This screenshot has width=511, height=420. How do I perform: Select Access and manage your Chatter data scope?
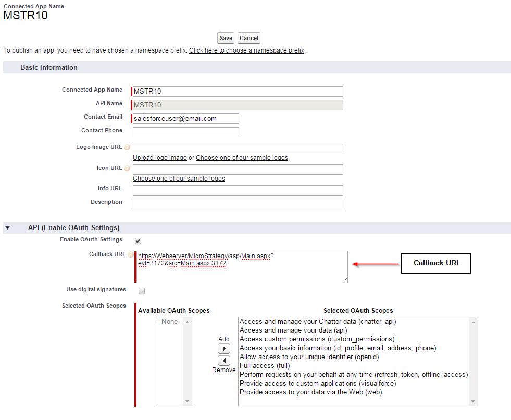[x=318, y=322]
